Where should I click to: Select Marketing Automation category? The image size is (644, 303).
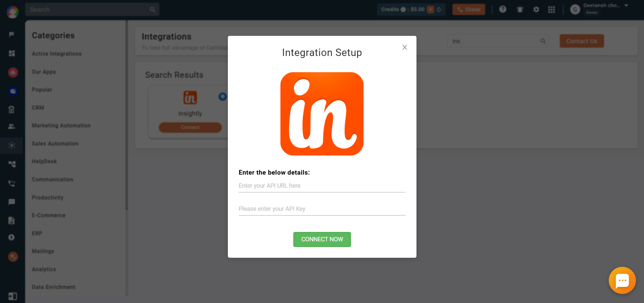point(61,125)
